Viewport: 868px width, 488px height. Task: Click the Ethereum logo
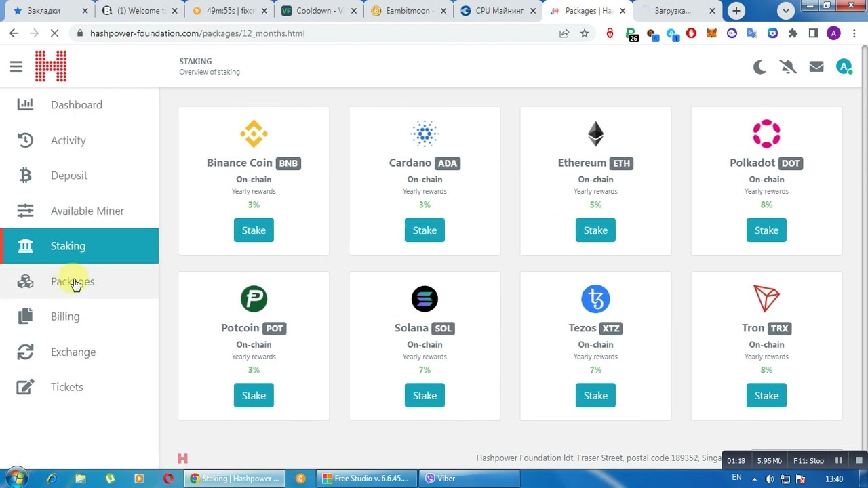[x=595, y=134]
